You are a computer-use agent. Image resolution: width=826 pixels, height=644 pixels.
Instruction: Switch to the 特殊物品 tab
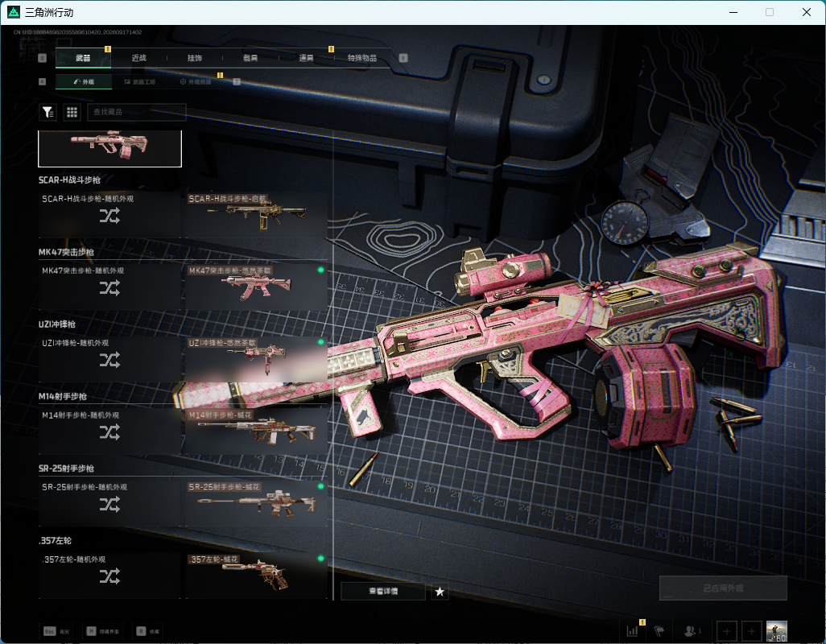pyautogui.click(x=362, y=58)
